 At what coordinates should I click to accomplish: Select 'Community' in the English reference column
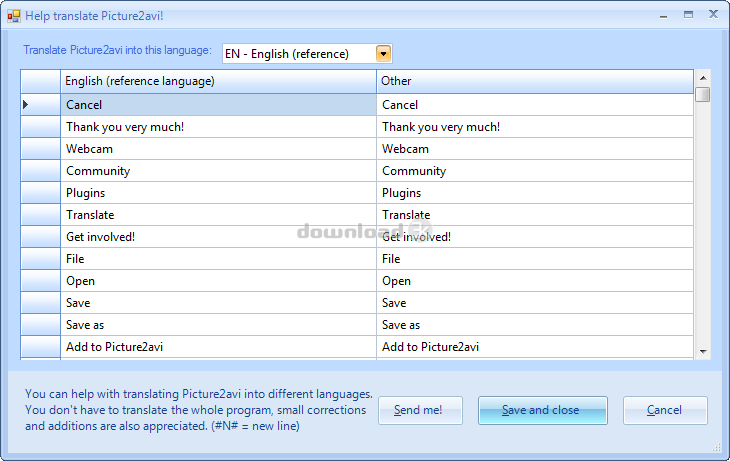click(218, 171)
